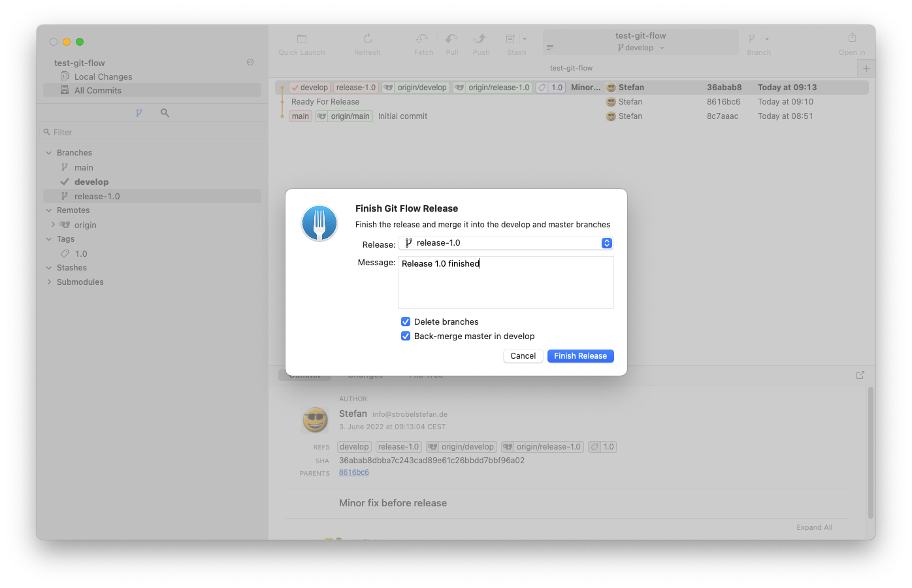The height and width of the screenshot is (588, 912).
Task: Click the search magnifier icon above the filter
Action: (x=164, y=112)
